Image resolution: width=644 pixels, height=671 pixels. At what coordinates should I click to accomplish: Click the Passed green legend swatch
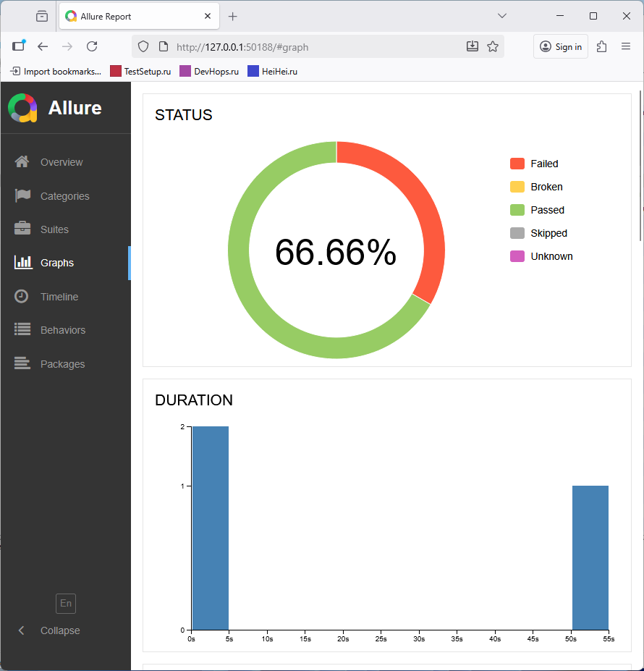[x=517, y=210]
